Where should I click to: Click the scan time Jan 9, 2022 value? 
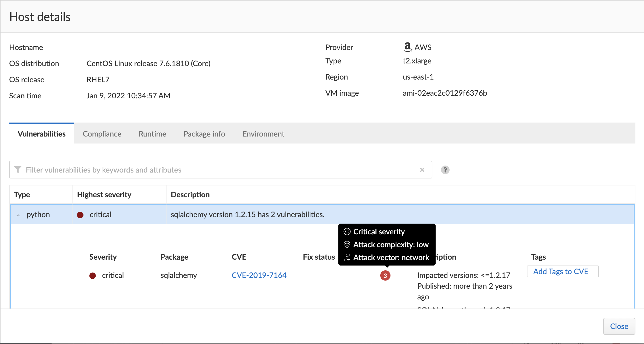tap(128, 96)
